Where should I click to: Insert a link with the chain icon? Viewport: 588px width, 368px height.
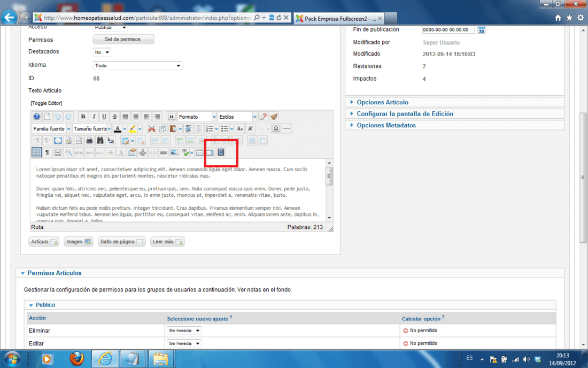[164, 152]
